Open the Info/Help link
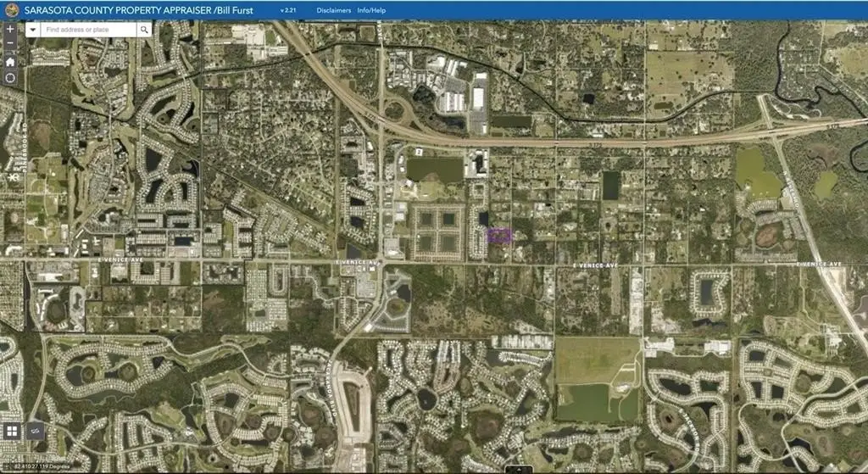The height and width of the screenshot is (474, 868). click(370, 10)
